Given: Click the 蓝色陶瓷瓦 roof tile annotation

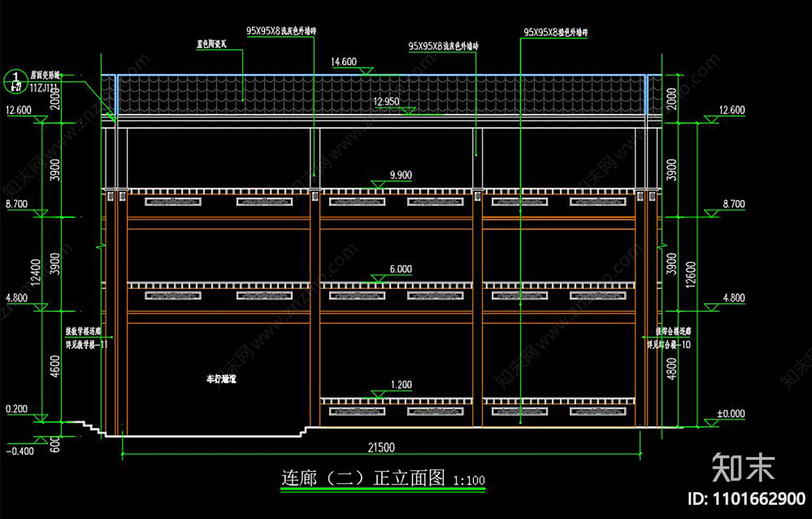Looking at the screenshot, I should point(212,44).
